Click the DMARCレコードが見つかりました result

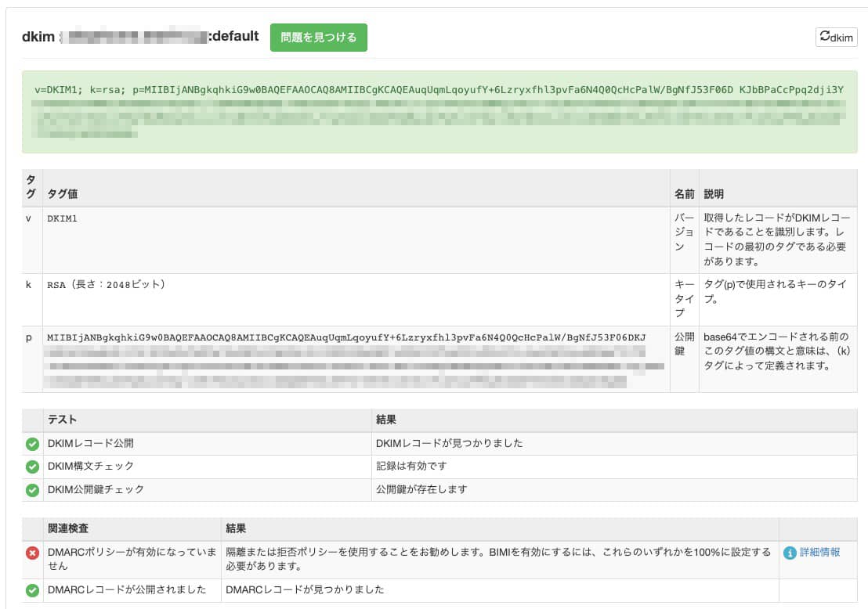point(305,589)
